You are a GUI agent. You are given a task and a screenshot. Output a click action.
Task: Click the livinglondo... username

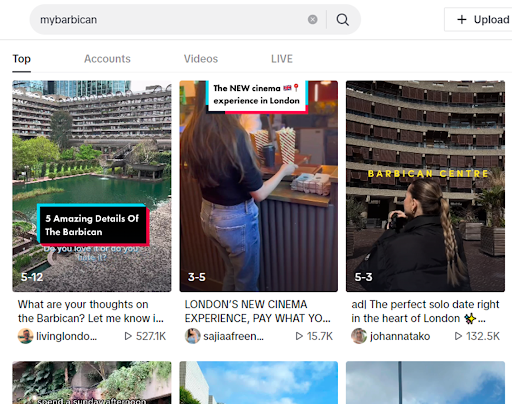(x=66, y=336)
